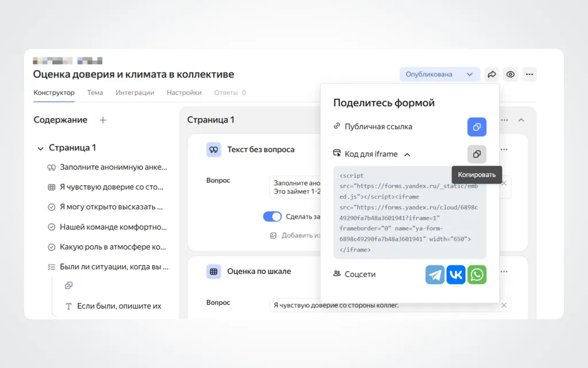This screenshot has height=368, width=588.
Task: Select 'Были ли ситуации, когда вы ...' item
Action: pos(108,267)
